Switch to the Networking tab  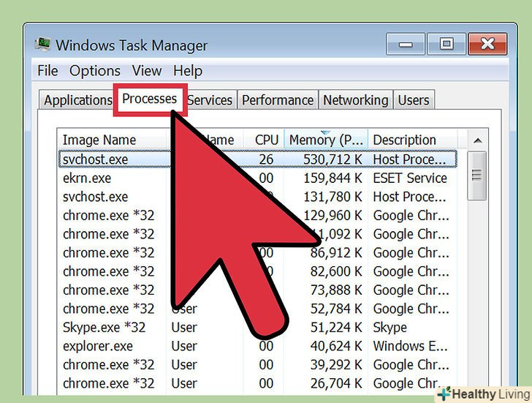356,100
